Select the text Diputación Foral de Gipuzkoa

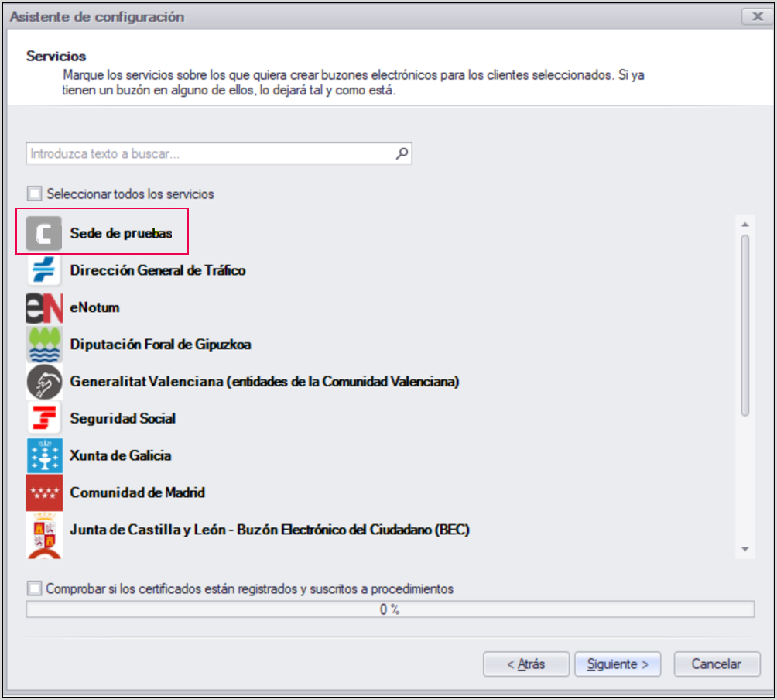tap(160, 345)
